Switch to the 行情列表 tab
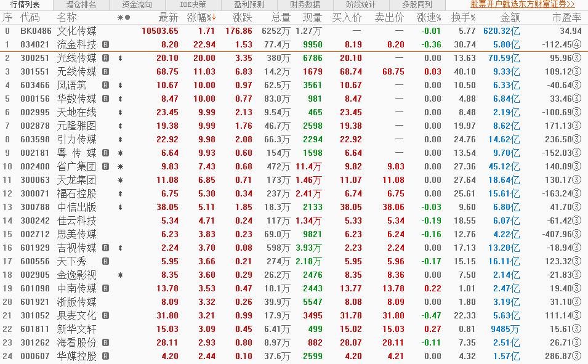The image size is (588, 364). click(25, 5)
